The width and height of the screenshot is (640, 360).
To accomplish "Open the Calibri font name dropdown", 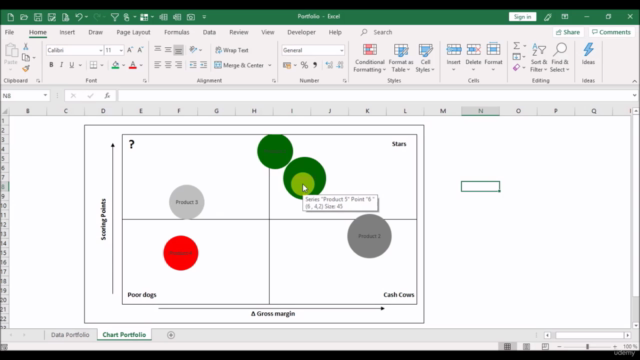I will 100,50.
